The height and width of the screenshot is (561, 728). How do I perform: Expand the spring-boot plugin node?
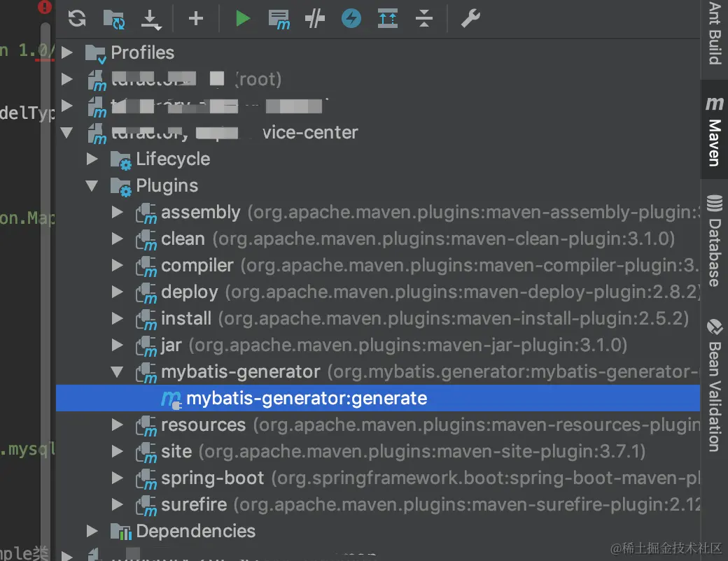coord(118,478)
